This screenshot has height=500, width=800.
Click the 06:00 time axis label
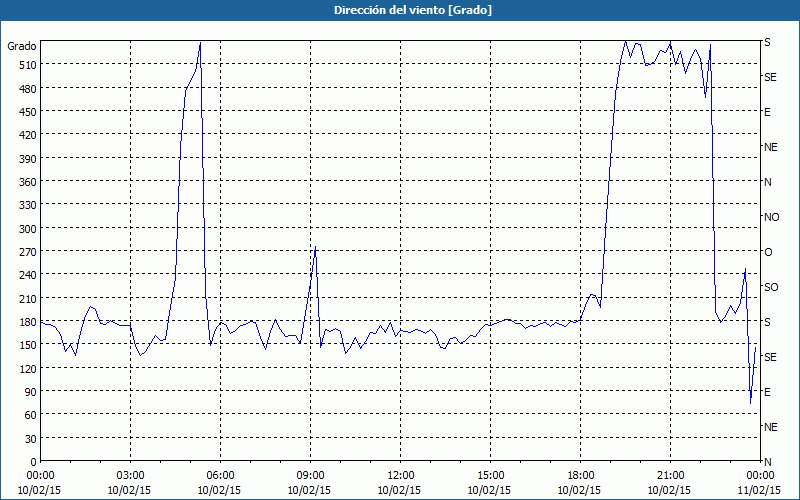pos(221,476)
